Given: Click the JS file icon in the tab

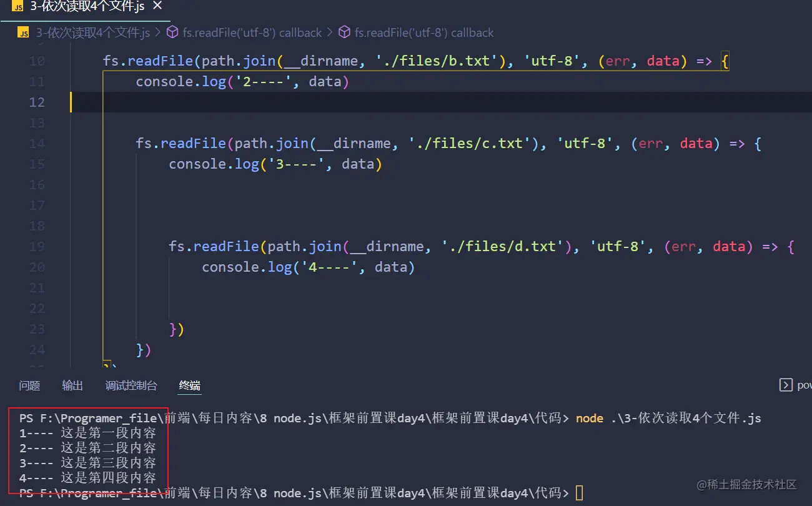Looking at the screenshot, I should click(17, 6).
